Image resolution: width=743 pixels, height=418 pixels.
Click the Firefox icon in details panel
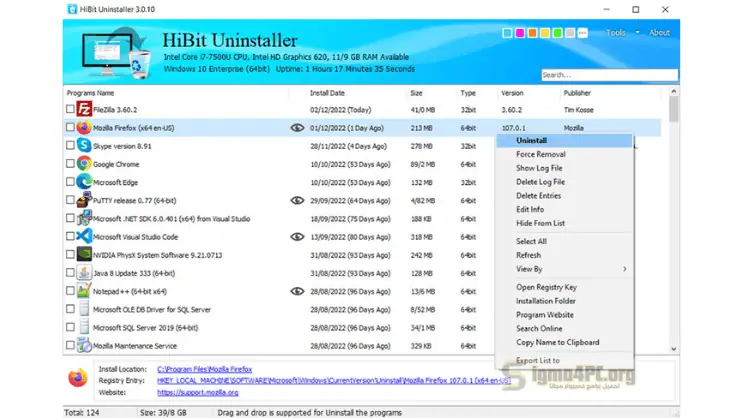tap(78, 378)
